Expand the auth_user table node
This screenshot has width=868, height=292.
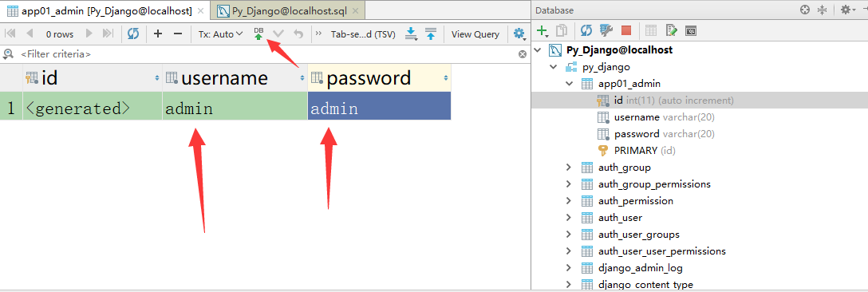569,218
